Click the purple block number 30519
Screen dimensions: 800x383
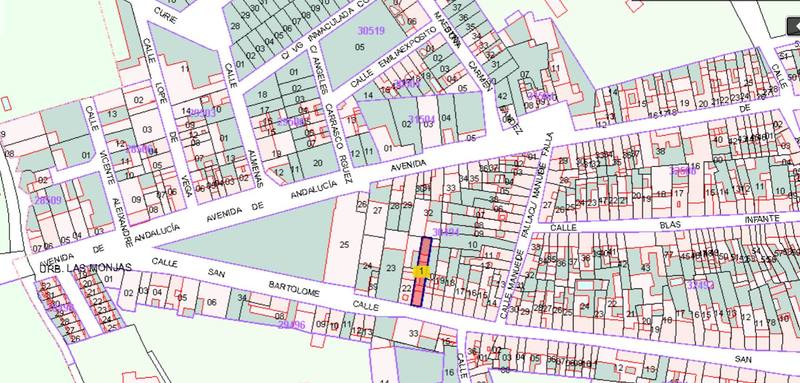click(371, 31)
